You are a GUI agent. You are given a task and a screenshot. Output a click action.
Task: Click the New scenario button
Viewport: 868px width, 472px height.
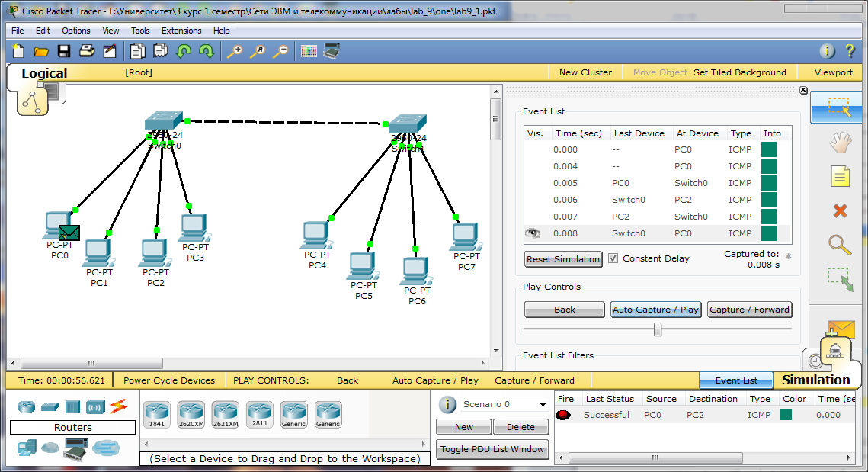click(x=464, y=426)
